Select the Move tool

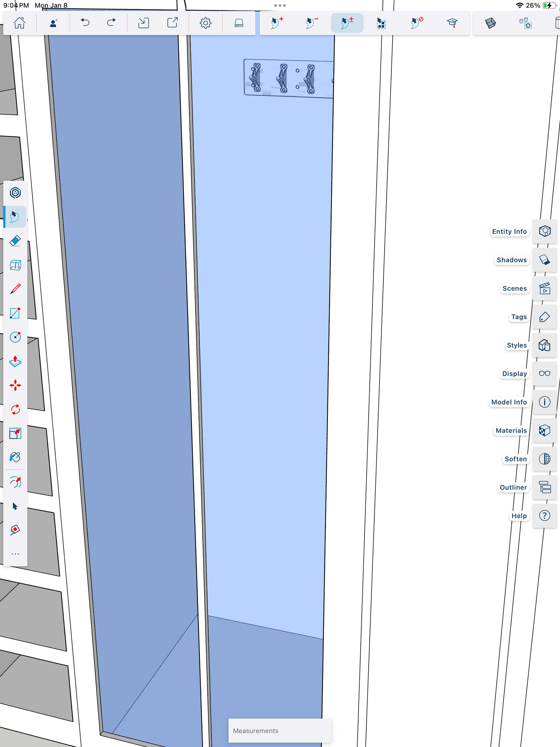[x=15, y=385]
